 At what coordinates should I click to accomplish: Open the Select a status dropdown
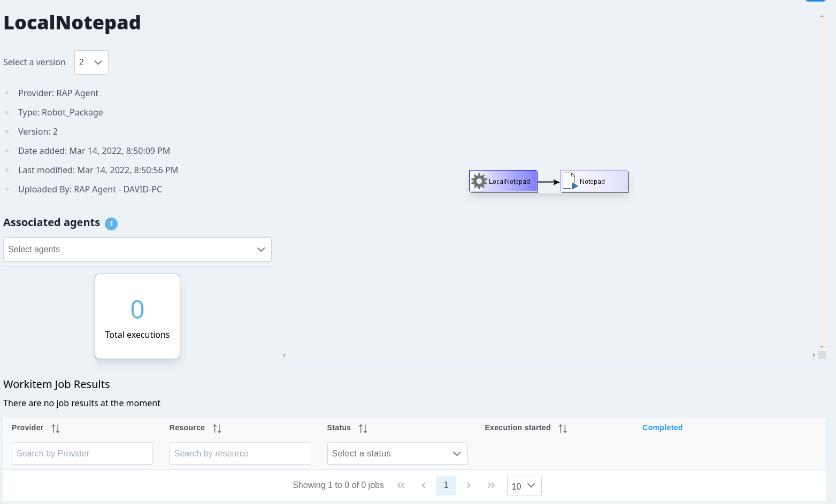pyautogui.click(x=397, y=454)
